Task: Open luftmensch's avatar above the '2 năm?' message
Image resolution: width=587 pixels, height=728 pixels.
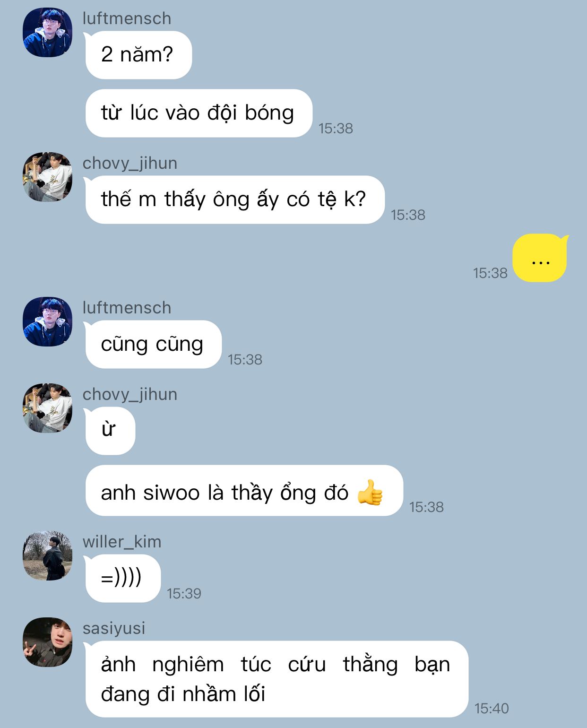Action: point(47,32)
